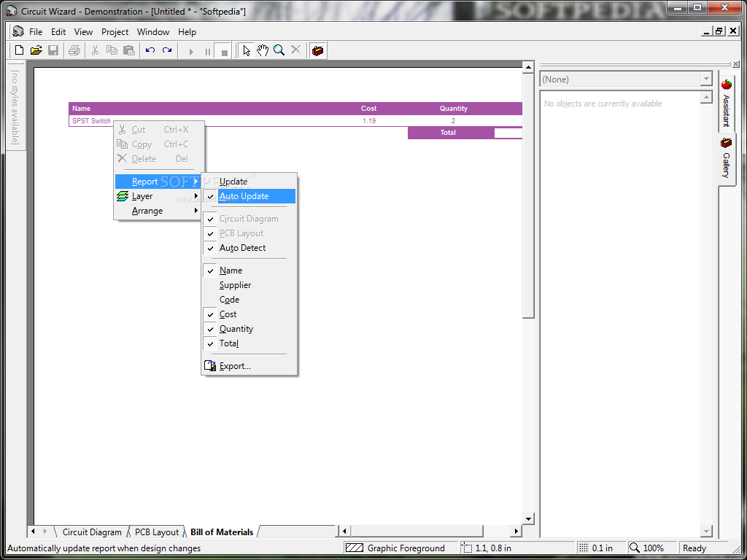Image resolution: width=747 pixels, height=560 pixels.
Task: Undo the last action with the toolbar arrow
Action: [x=150, y=50]
